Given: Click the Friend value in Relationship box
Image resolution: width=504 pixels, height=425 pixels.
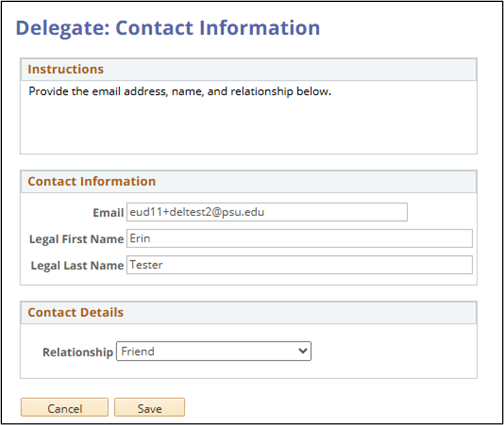Looking at the screenshot, I should (x=138, y=351).
